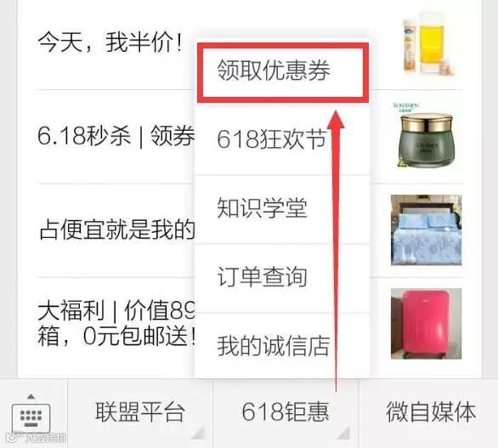Viewport: 498px width, 448px height.
Task: Tap the blue bedding set thumbnail
Action: click(x=426, y=230)
